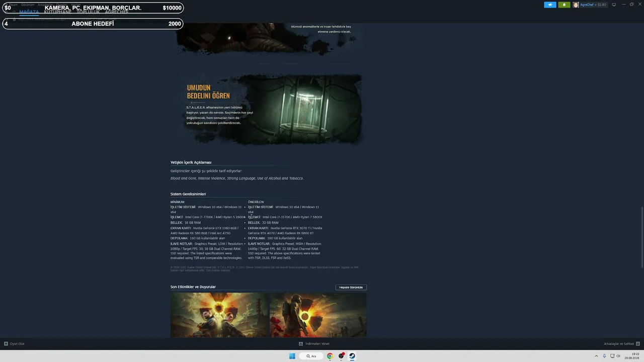This screenshot has height=362, width=644.
Task: Open İndirmeleri Yönet downloads link
Action: (317, 344)
